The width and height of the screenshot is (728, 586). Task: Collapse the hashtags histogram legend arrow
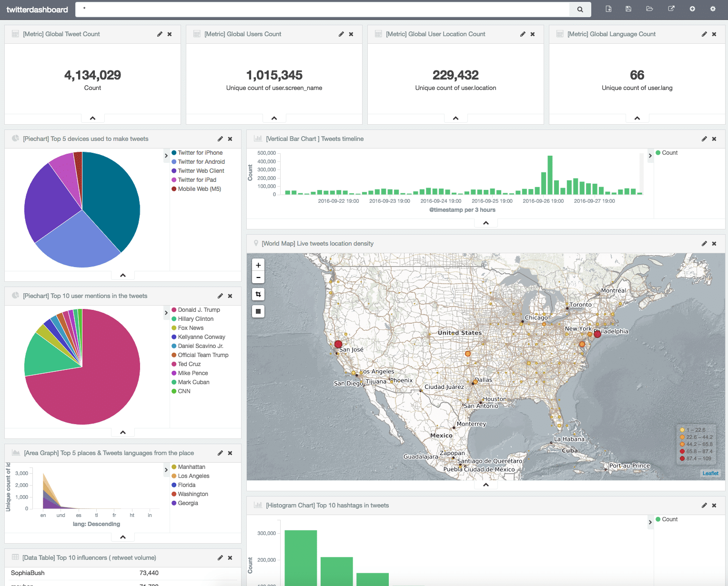[650, 522]
